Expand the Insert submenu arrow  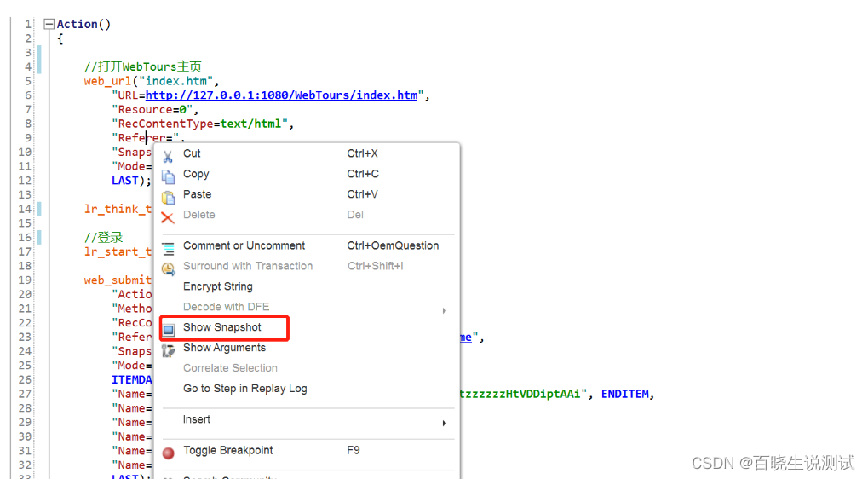pos(444,423)
